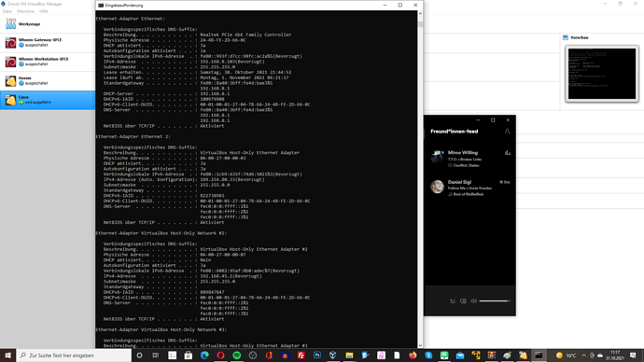Image resolution: width=644 pixels, height=362 pixels.
Task: Show hidden system tray icons
Action: click(583, 355)
